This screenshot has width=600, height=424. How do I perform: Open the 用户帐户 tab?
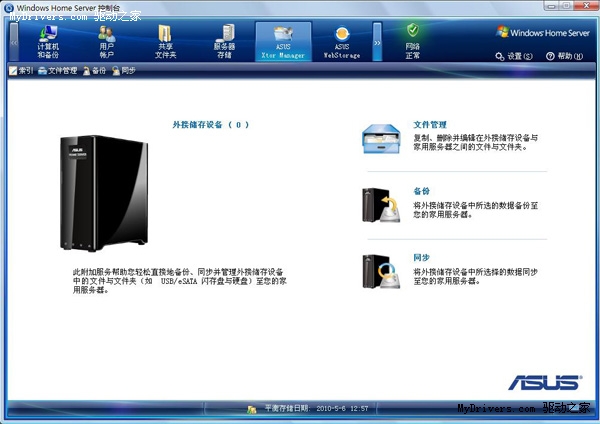107,42
